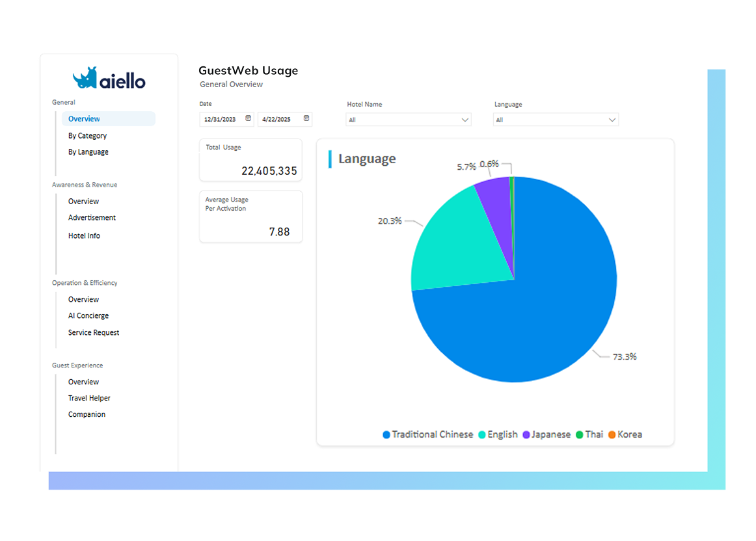Click the 12/31/2023 start date field

point(226,119)
